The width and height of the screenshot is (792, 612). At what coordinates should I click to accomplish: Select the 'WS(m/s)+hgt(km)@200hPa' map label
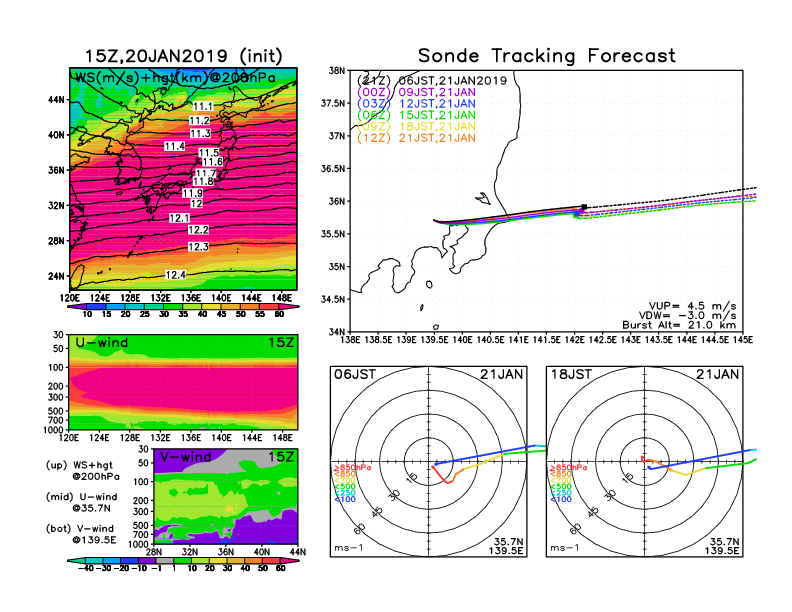(x=175, y=78)
